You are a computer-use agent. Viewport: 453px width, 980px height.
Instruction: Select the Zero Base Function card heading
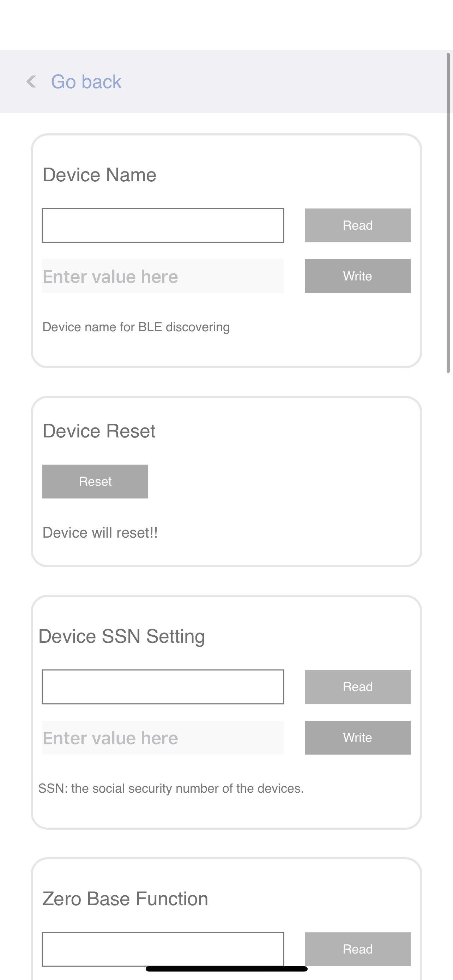pyautogui.click(x=125, y=898)
